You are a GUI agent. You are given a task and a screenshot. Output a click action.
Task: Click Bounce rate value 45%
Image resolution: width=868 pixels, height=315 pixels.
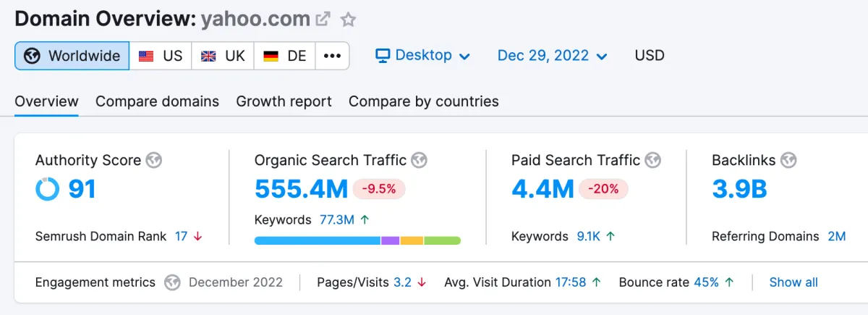(x=706, y=282)
